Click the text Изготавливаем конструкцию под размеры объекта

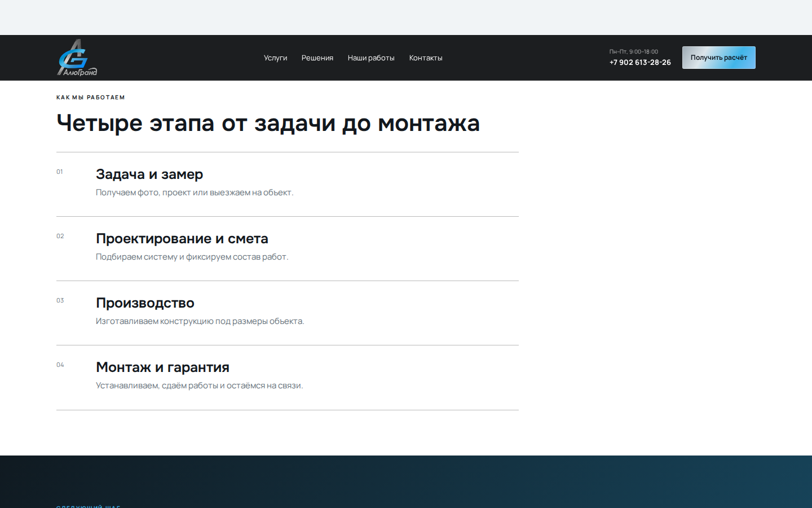[x=200, y=321]
